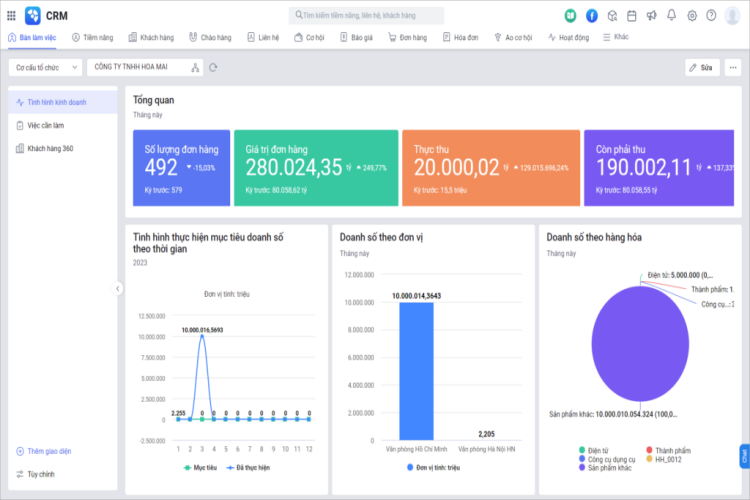This screenshot has height=500, width=750.
Task: Open the Báo giá tab
Action: pos(357,37)
